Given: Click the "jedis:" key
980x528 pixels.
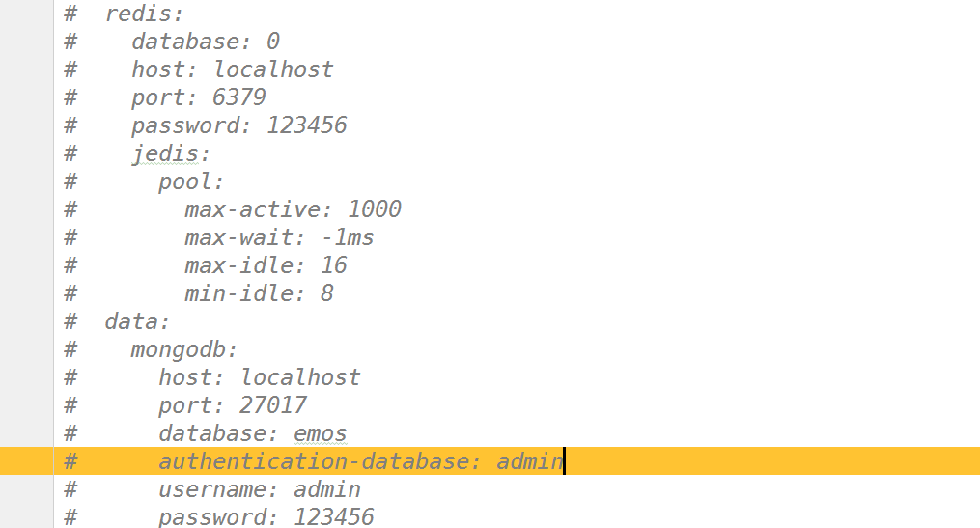Looking at the screenshot, I should click(x=171, y=153).
